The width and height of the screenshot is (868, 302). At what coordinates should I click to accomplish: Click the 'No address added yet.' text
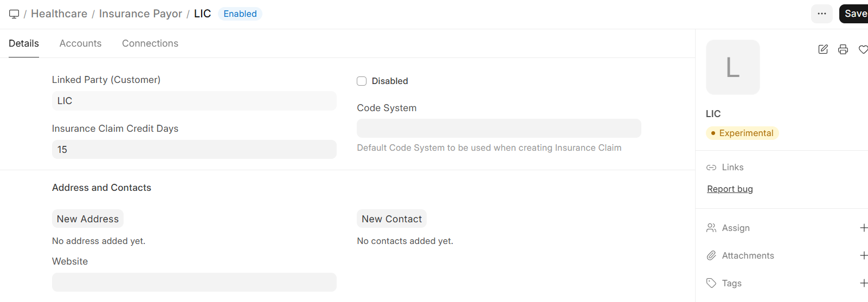coord(99,241)
